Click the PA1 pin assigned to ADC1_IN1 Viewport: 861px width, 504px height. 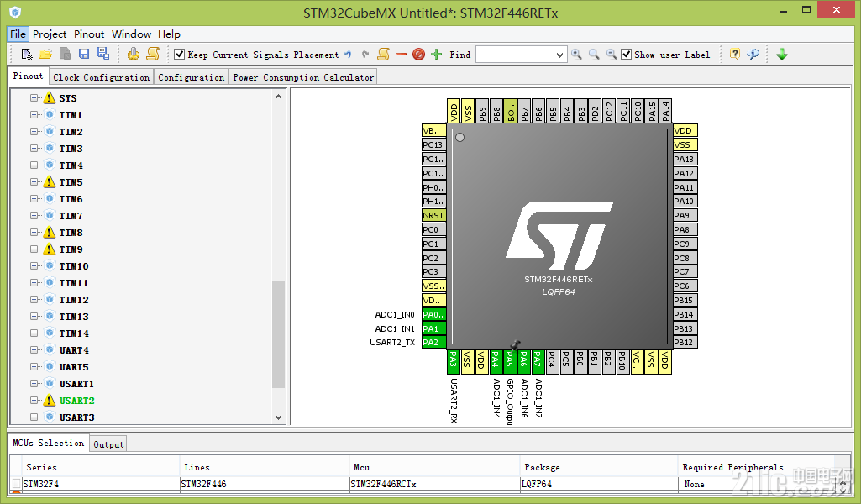[x=433, y=329]
